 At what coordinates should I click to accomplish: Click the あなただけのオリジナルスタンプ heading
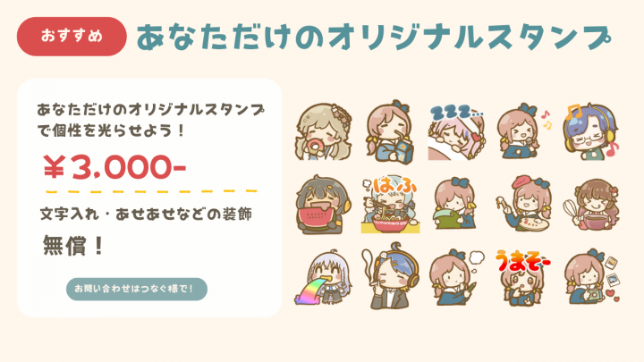click(373, 38)
